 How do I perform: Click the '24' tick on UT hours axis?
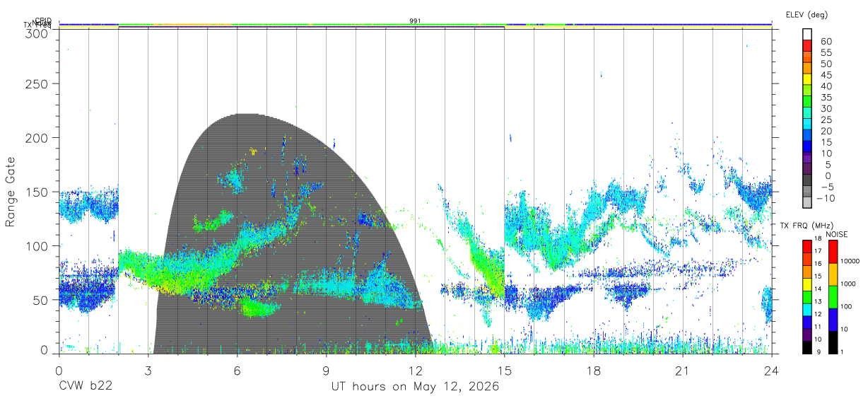coord(772,370)
